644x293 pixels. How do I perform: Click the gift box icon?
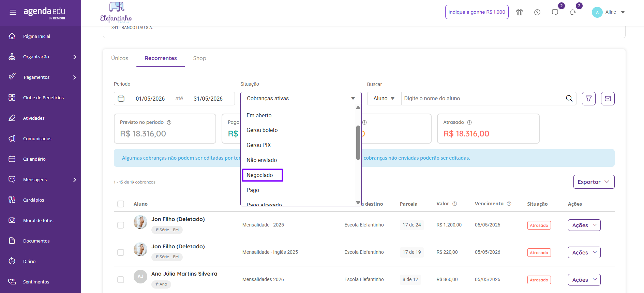pos(520,12)
